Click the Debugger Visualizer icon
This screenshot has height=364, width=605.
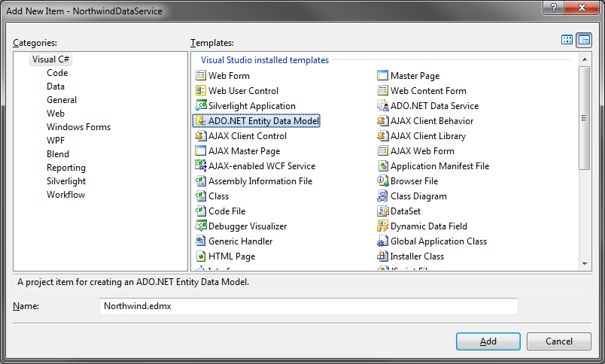(x=201, y=226)
